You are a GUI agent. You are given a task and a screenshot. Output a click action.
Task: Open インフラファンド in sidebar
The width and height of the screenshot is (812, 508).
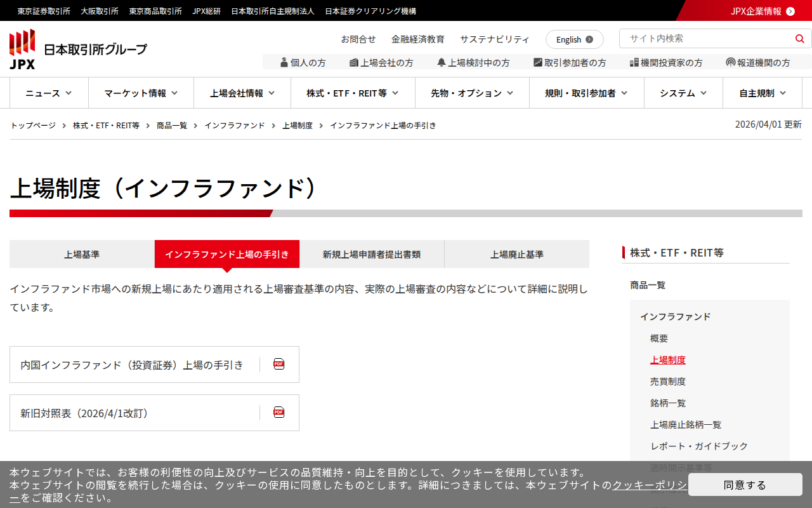point(676,316)
